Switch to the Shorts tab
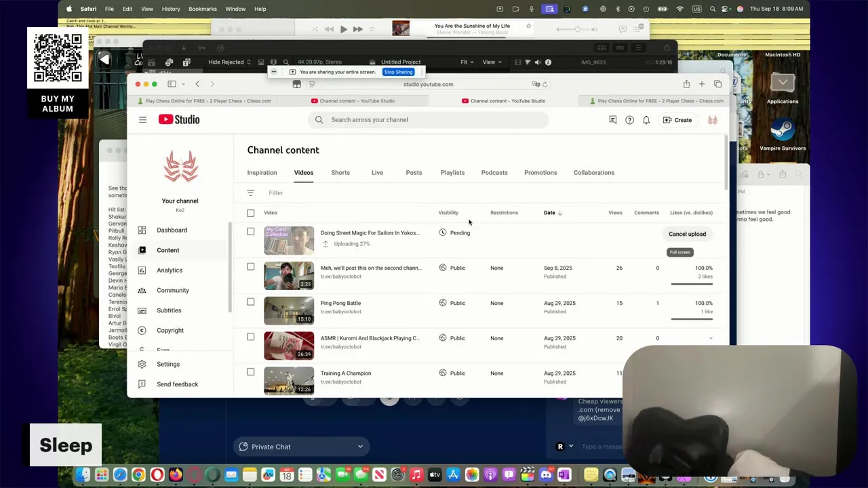 pos(340,172)
